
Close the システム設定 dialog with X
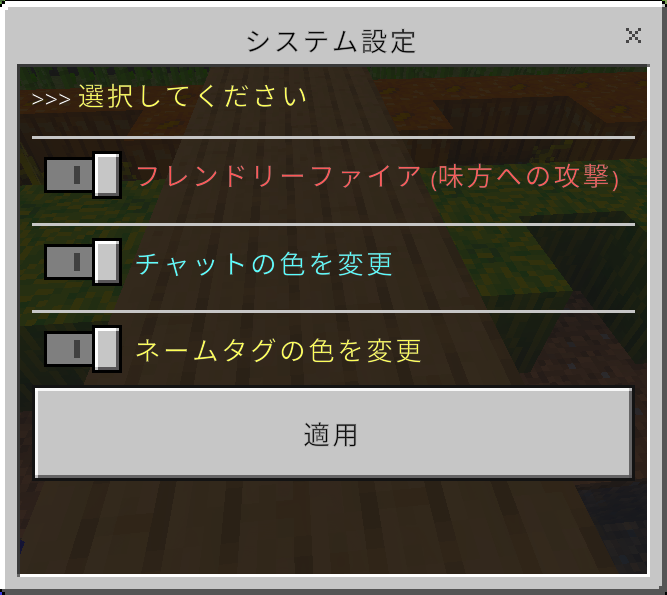click(633, 36)
